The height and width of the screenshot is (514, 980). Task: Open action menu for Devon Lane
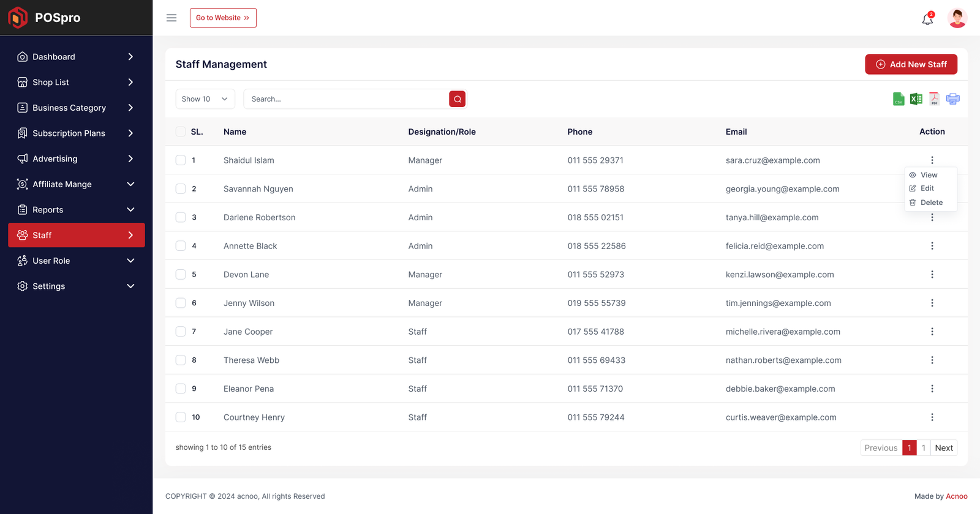[932, 275]
